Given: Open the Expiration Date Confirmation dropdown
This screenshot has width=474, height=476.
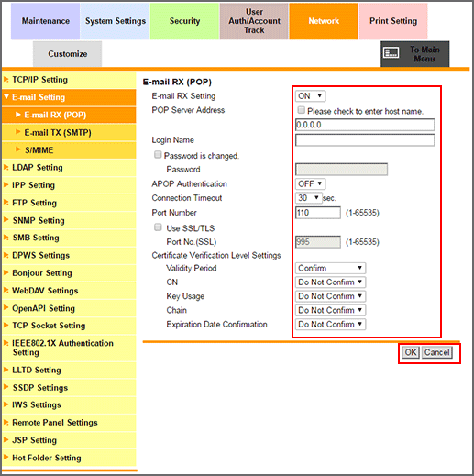Looking at the screenshot, I should (x=330, y=325).
